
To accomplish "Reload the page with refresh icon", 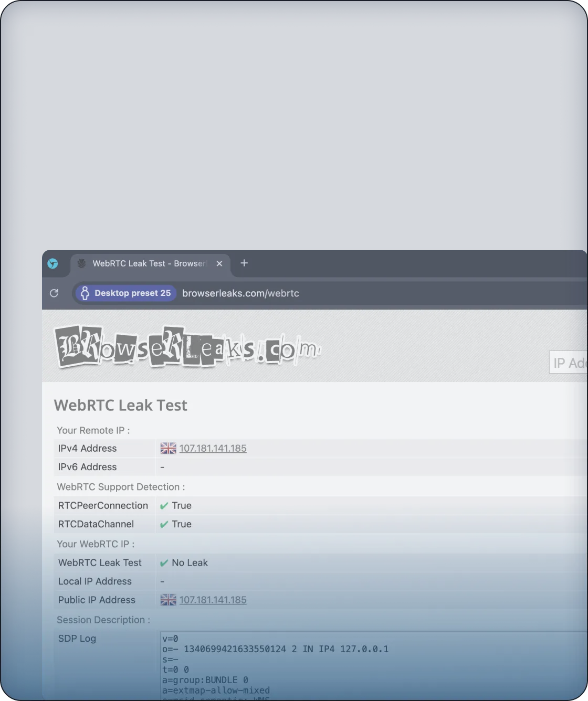I will [x=54, y=293].
